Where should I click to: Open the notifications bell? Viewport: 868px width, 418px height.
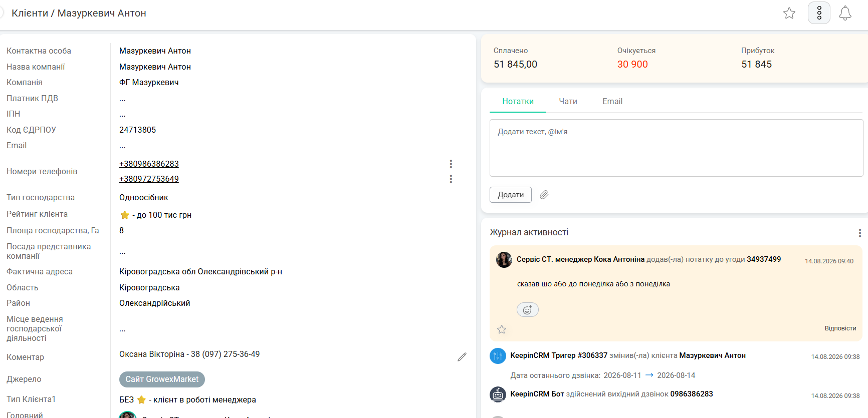point(845,13)
